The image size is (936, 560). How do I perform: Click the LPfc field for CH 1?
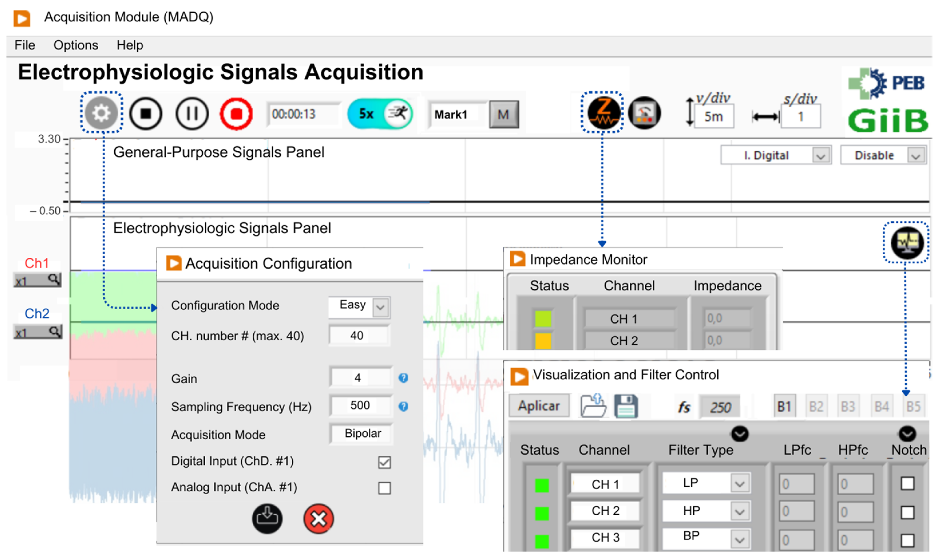point(797,484)
